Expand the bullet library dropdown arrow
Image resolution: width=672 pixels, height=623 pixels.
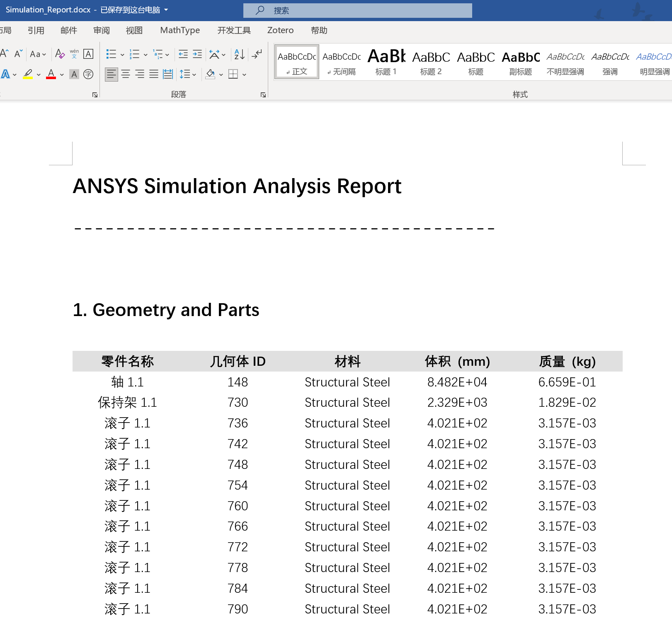click(122, 54)
